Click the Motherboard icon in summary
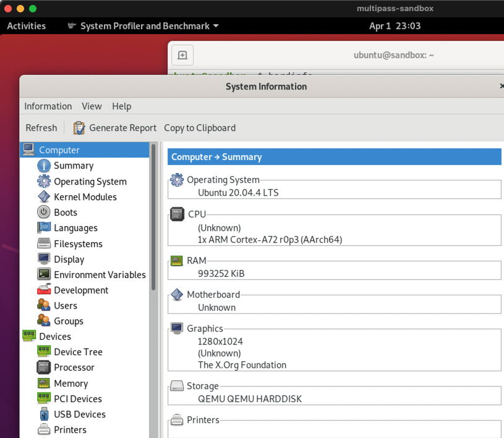 coord(177,295)
